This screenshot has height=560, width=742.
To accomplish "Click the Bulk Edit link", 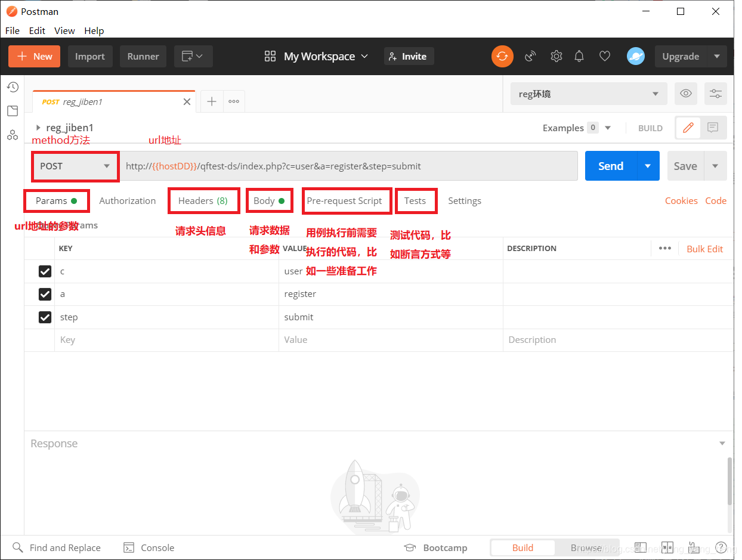I will (x=704, y=249).
